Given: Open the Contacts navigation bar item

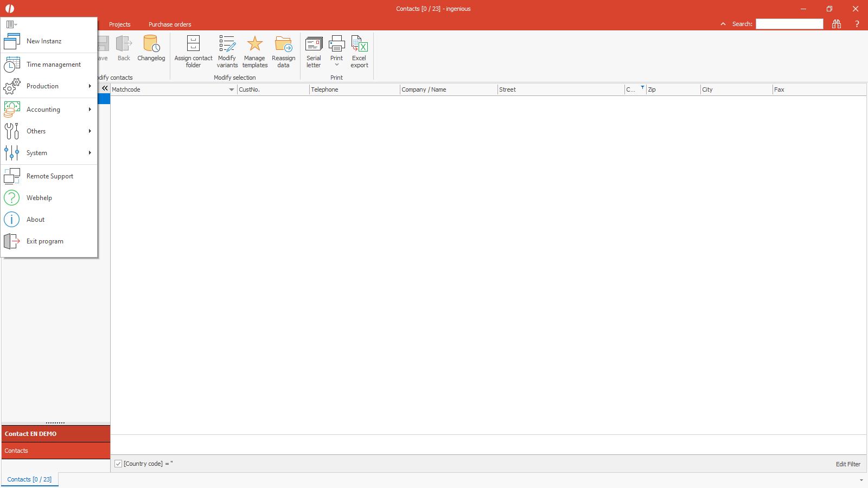Looking at the screenshot, I should point(16,451).
